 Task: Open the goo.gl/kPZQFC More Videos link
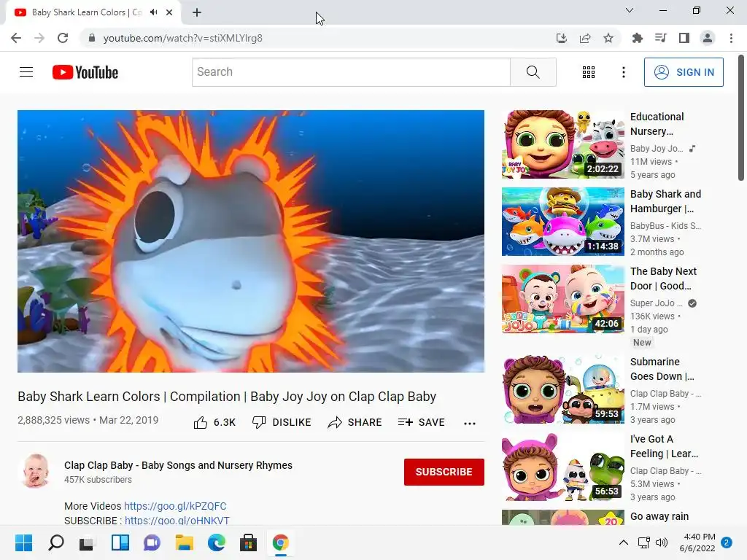(175, 506)
